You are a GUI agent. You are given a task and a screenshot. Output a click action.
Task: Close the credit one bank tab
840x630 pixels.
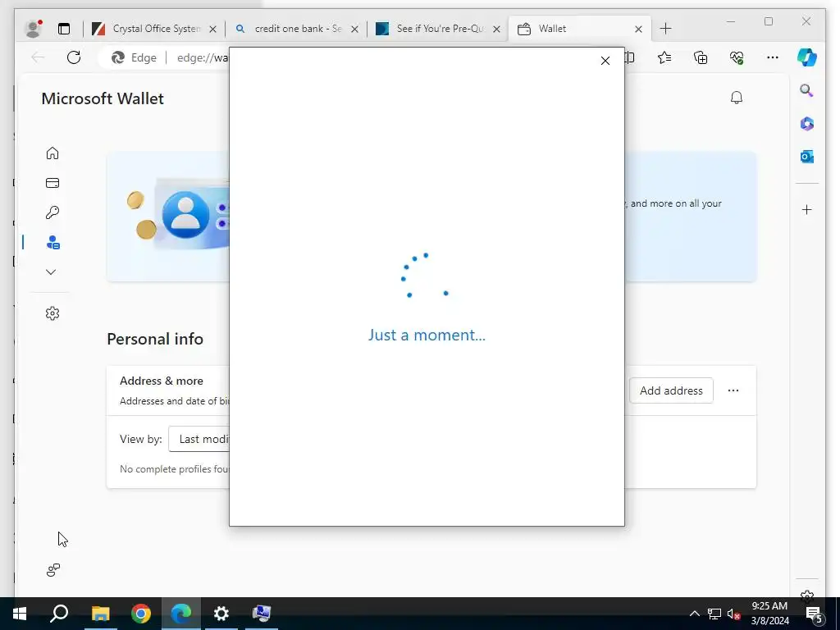click(x=354, y=29)
